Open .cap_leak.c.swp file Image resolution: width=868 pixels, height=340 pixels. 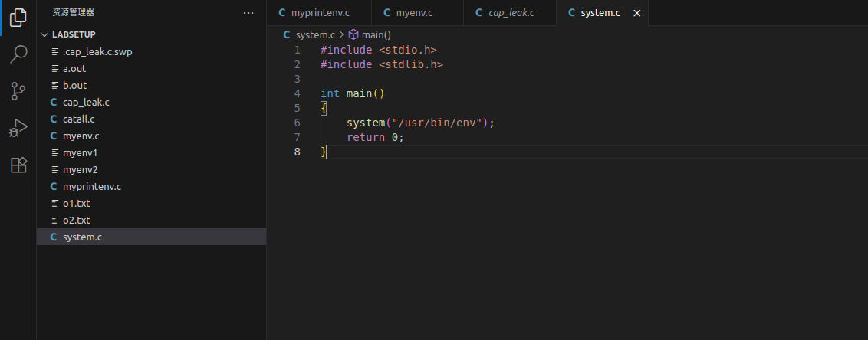[151, 52]
